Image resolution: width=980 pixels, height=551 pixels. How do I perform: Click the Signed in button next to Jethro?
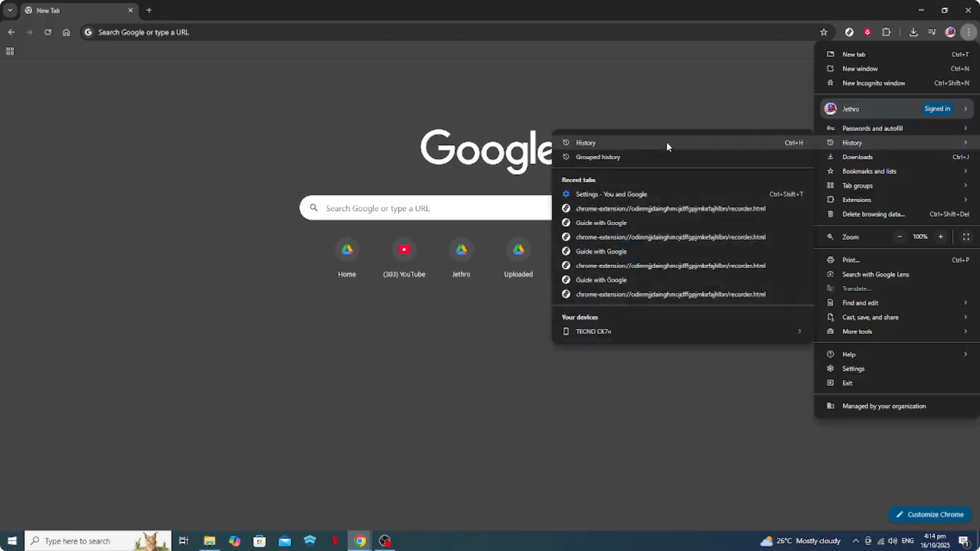(937, 109)
